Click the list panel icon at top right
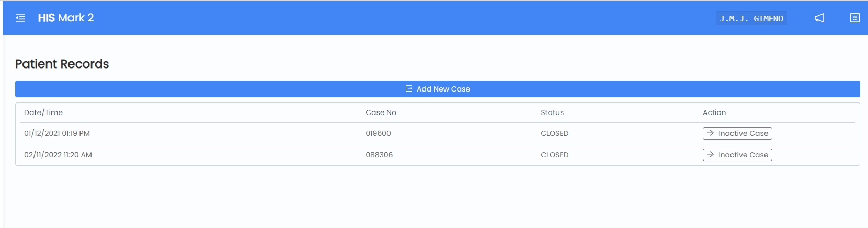 [x=855, y=18]
